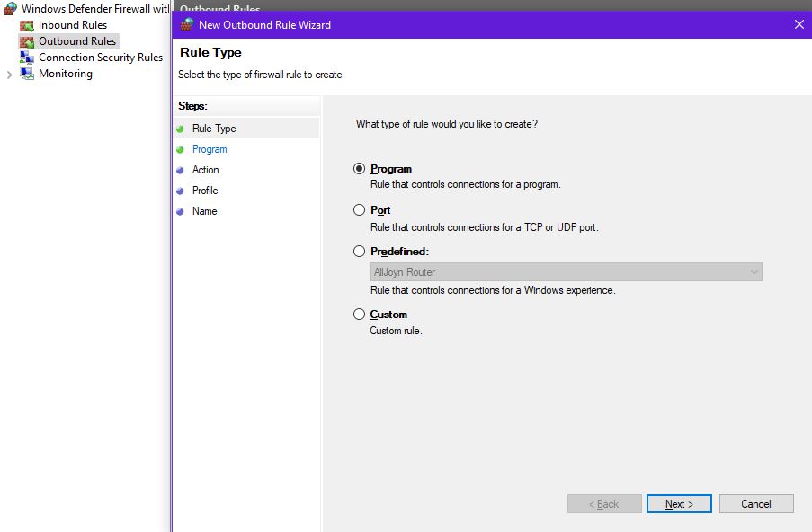Click the 'Steps:' header

pos(192,106)
